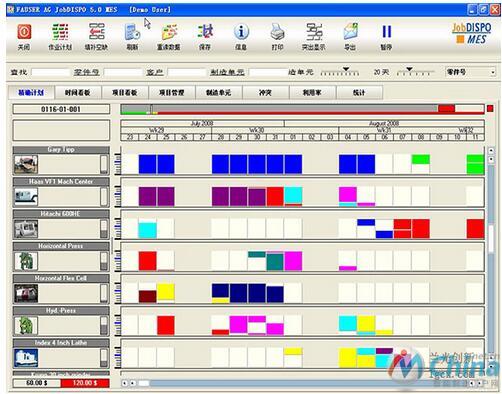Viewport: 502px width, 394px height.
Task: Click the red indicator square beside overview bar
Action: tap(490, 108)
